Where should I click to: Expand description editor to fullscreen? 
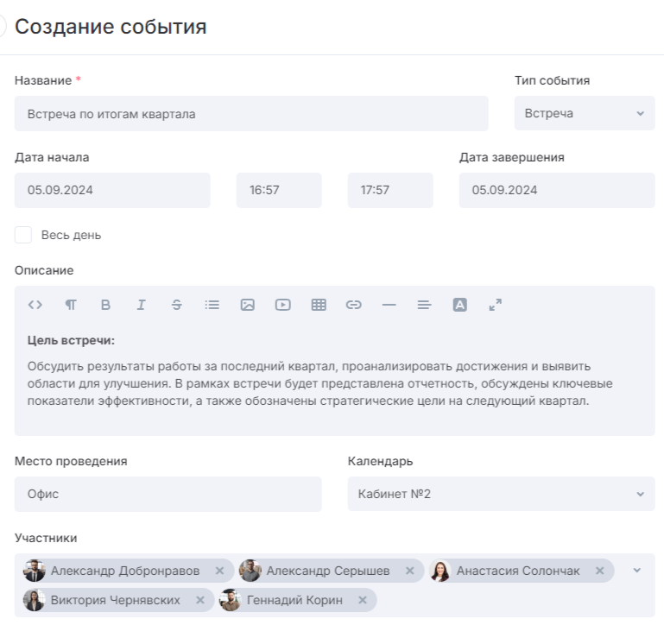pyautogui.click(x=495, y=305)
